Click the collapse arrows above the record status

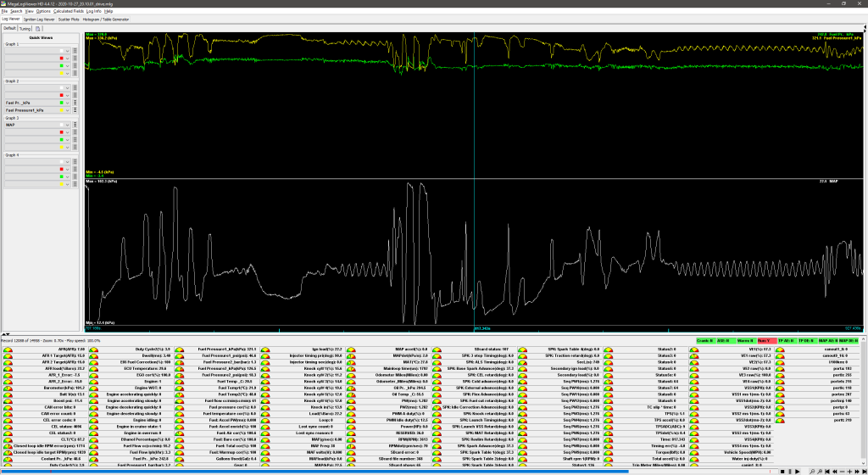coord(4,335)
